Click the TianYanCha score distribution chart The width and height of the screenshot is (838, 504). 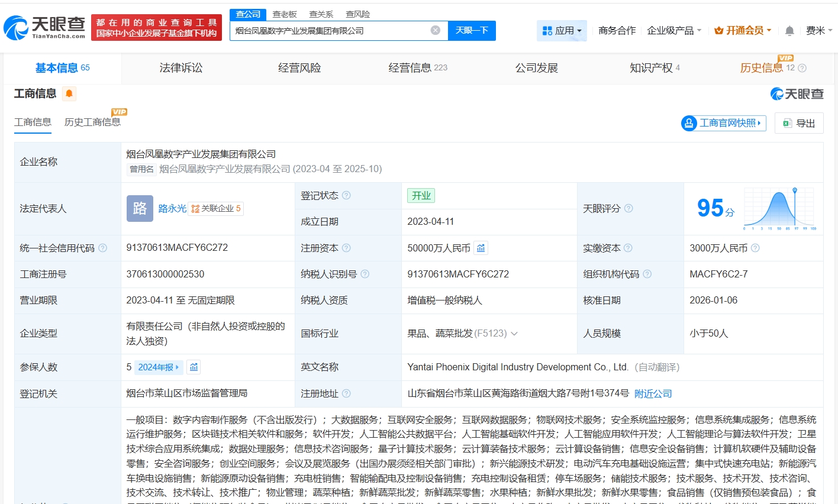point(780,208)
